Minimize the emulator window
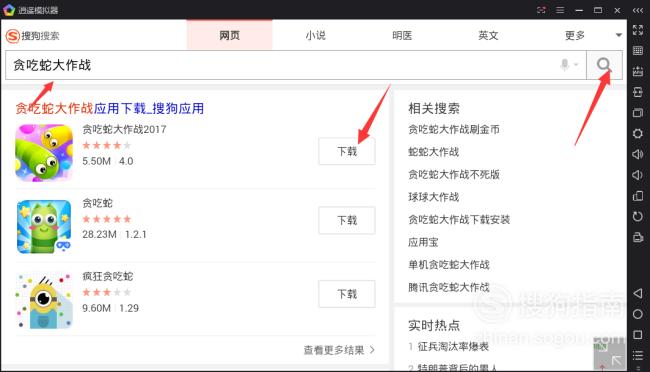The height and width of the screenshot is (372, 650). tap(579, 10)
